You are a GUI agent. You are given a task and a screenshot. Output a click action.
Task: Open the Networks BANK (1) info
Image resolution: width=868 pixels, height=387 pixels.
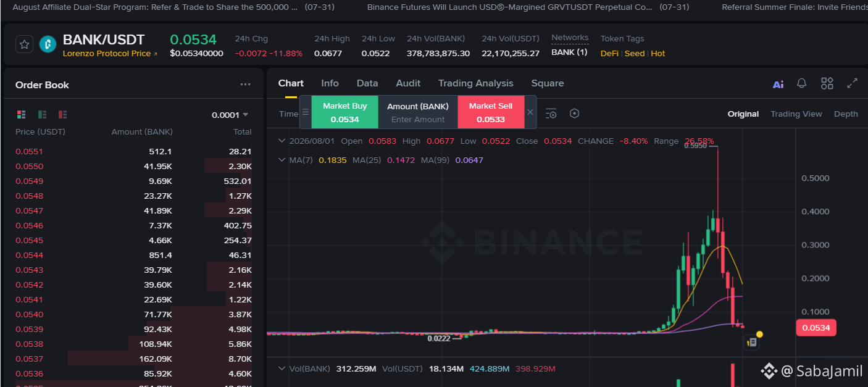click(x=569, y=53)
